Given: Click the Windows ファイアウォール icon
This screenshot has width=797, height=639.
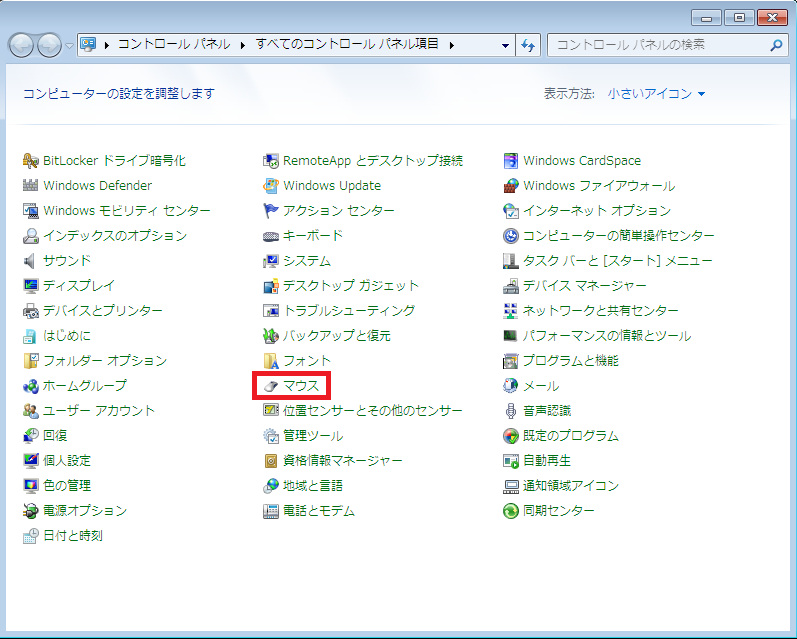Looking at the screenshot, I should coord(510,186).
